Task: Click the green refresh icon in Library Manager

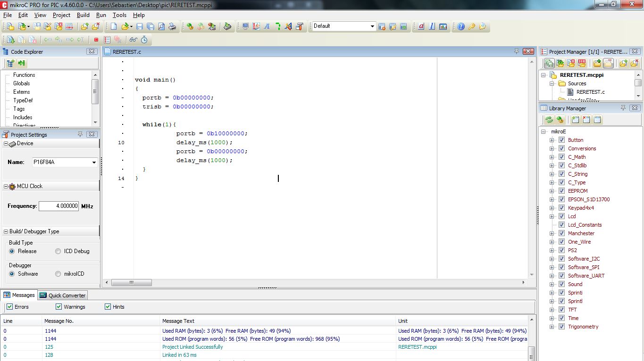Action: click(549, 120)
